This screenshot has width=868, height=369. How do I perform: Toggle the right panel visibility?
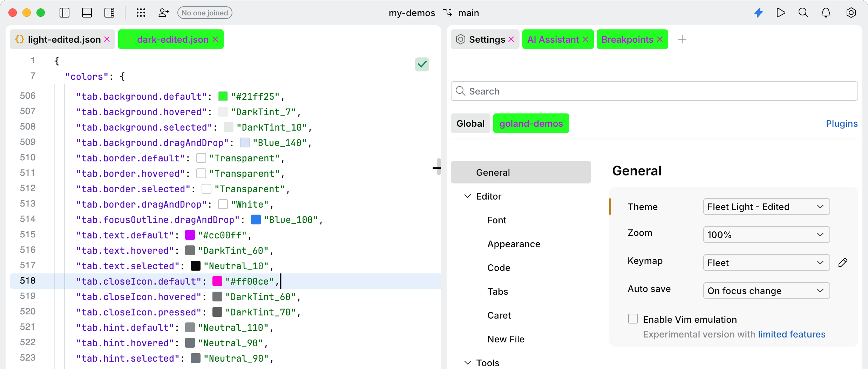click(x=109, y=13)
